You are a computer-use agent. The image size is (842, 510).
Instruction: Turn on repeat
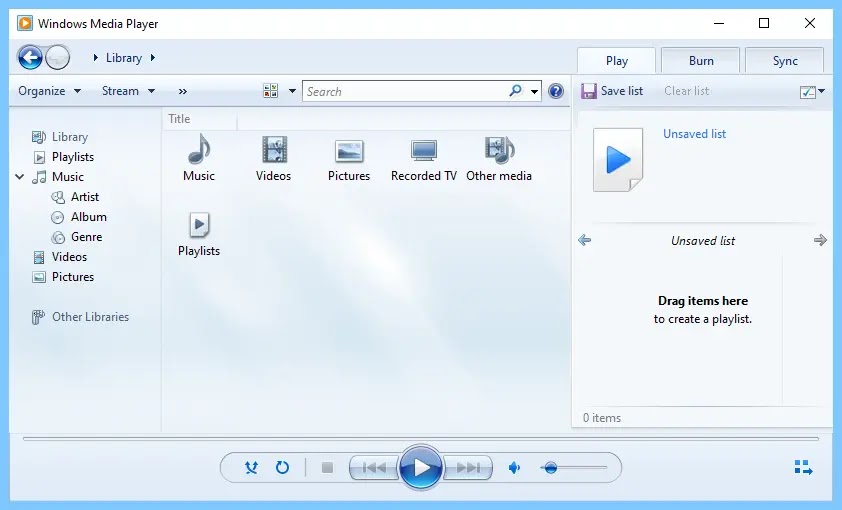(x=282, y=468)
